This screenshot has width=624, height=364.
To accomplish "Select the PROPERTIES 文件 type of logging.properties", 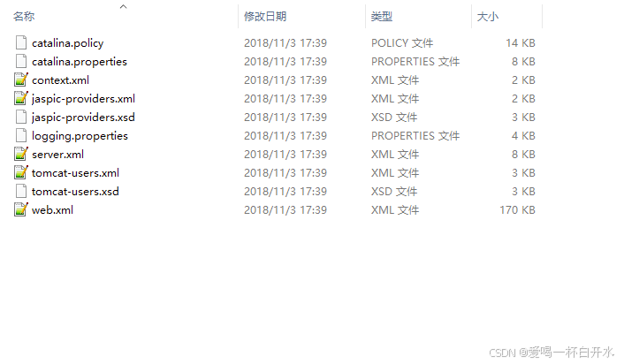I will (x=415, y=136).
